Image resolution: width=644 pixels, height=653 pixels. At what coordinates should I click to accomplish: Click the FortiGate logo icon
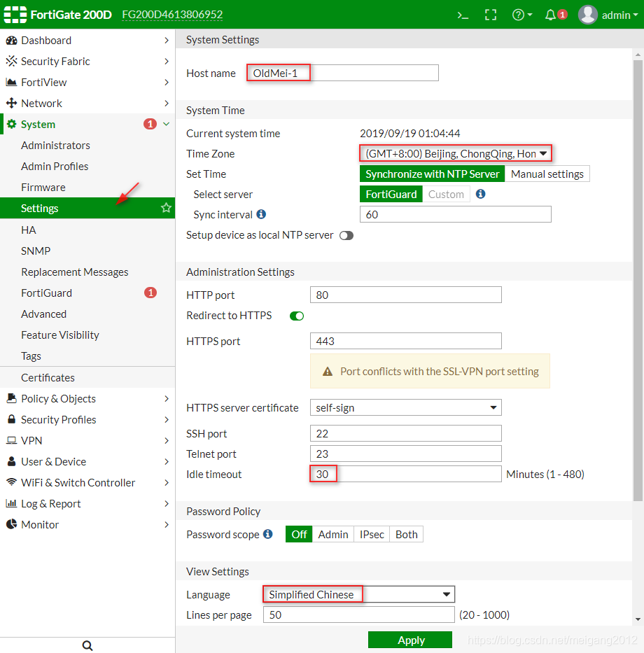[x=15, y=15]
